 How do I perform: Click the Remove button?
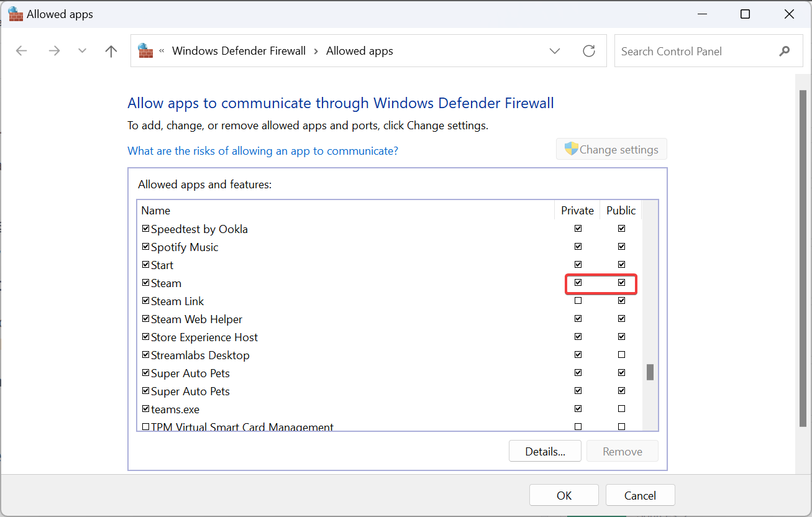tap(623, 451)
